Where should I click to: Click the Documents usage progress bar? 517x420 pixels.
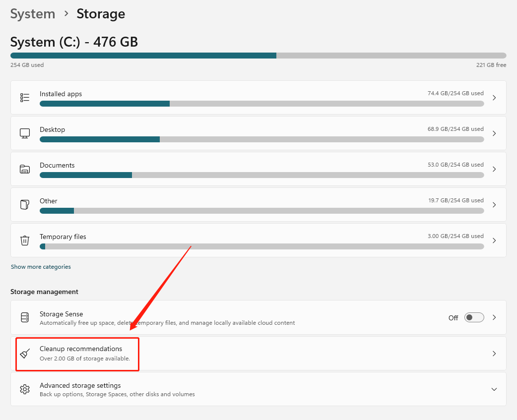click(261, 175)
